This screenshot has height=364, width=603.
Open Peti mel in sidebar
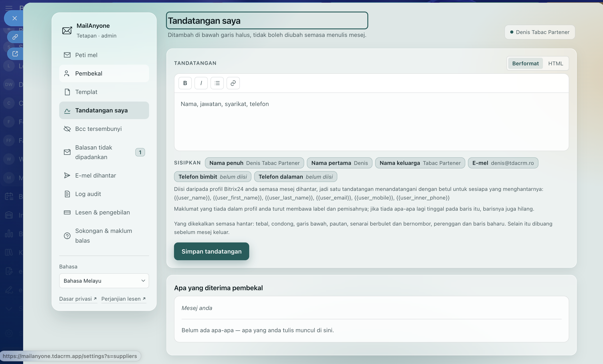tap(104, 55)
